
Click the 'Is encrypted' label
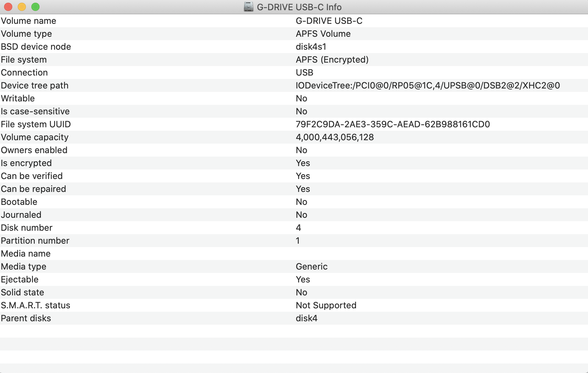click(26, 163)
